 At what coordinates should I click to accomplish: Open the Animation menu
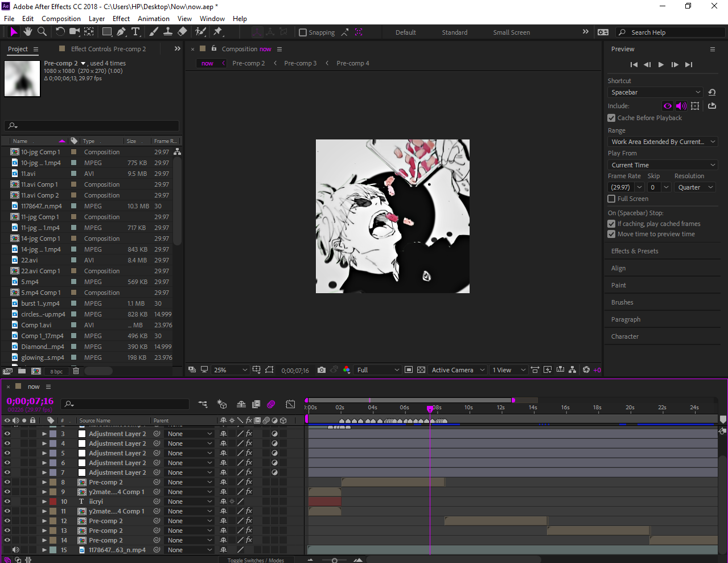coord(154,19)
